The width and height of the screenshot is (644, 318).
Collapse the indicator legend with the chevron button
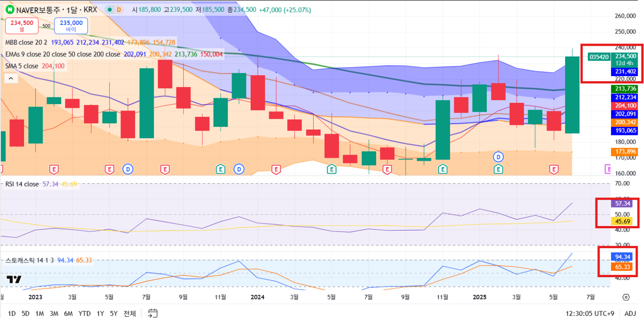pos(10,78)
